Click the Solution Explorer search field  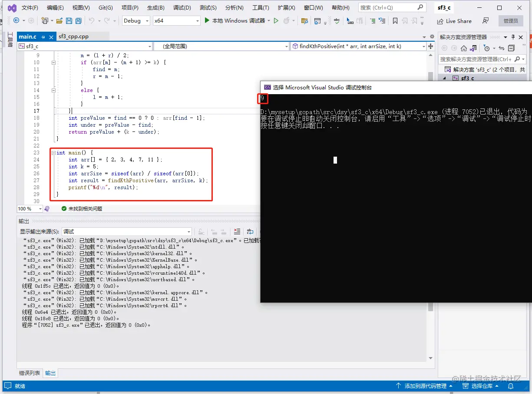482,59
